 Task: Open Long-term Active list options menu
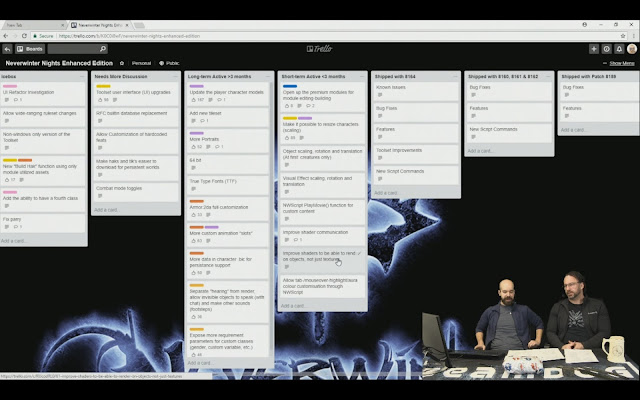click(x=268, y=76)
